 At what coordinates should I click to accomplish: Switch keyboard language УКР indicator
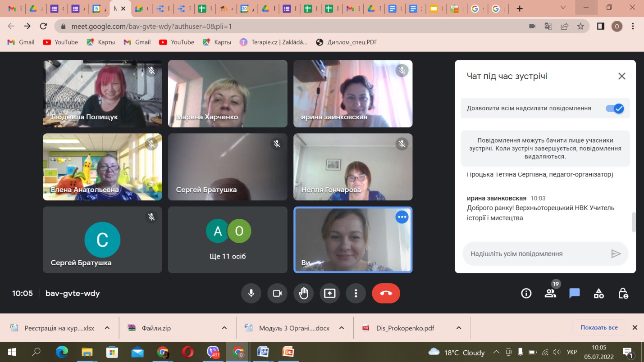(571, 352)
